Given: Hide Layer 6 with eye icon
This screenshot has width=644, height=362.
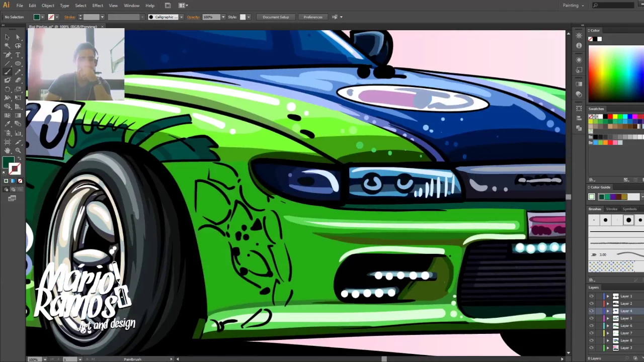Looking at the screenshot, I should [x=591, y=326].
